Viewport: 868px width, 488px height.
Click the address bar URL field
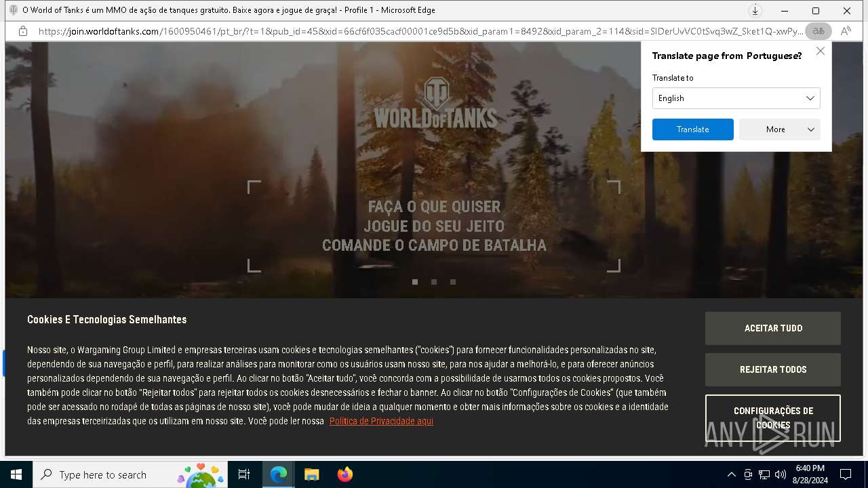coord(420,31)
